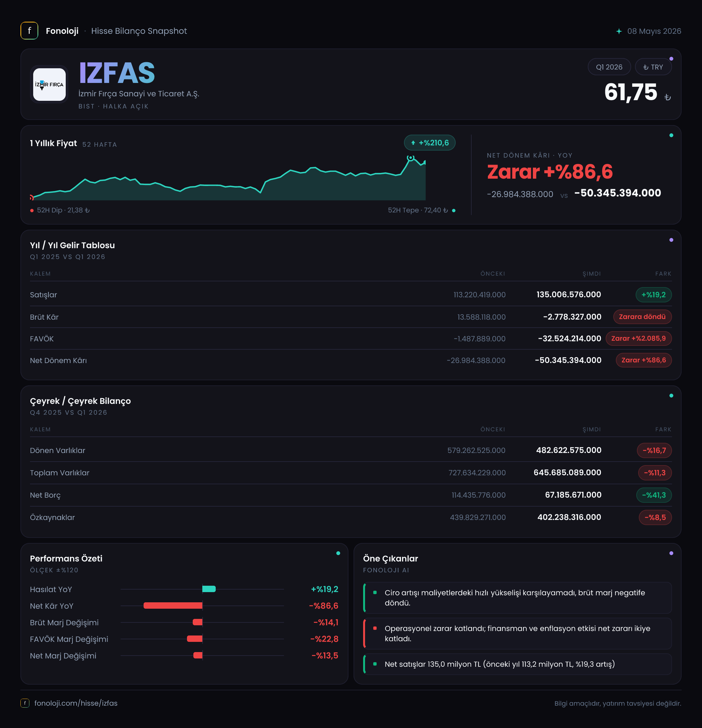The image size is (702, 728).
Task: Select the 'Net satışlar 135,0 milyon' highlight card
Action: 517,664
